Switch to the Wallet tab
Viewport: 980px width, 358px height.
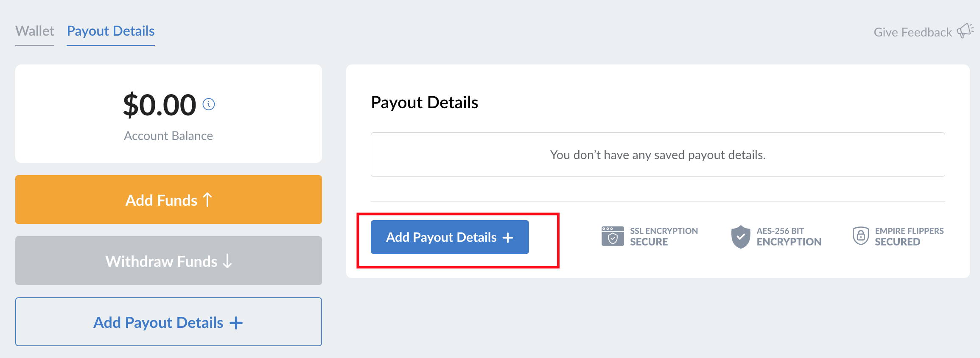pyautogui.click(x=35, y=31)
